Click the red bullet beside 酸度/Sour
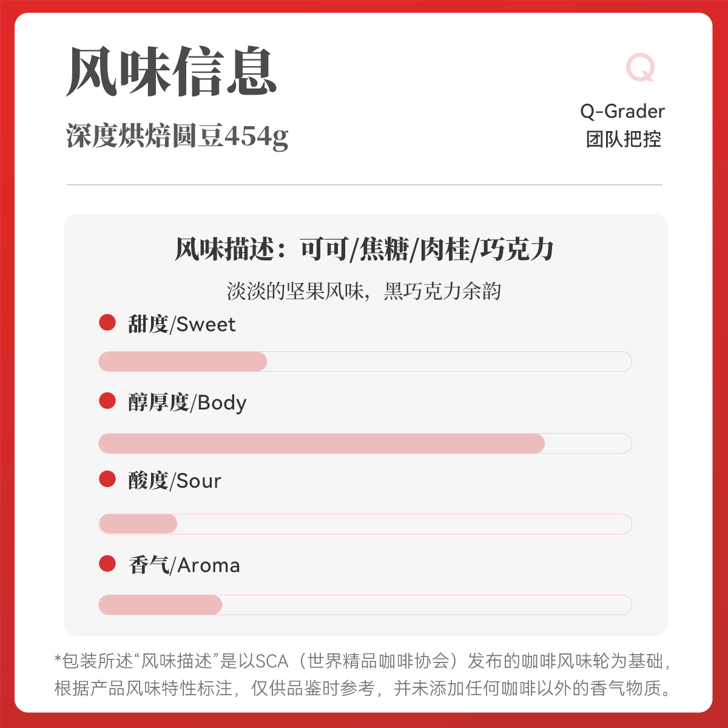This screenshot has height=728, width=728. [107, 479]
